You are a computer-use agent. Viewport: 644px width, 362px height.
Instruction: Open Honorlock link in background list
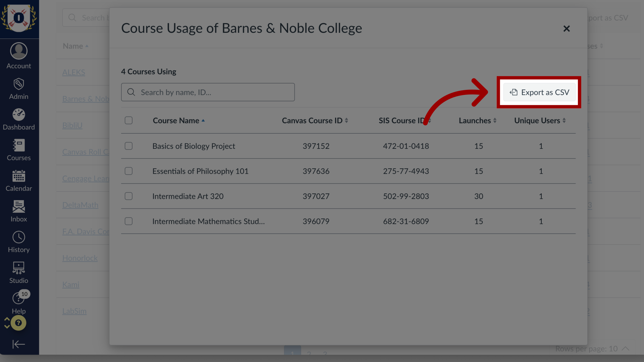pyautogui.click(x=80, y=258)
